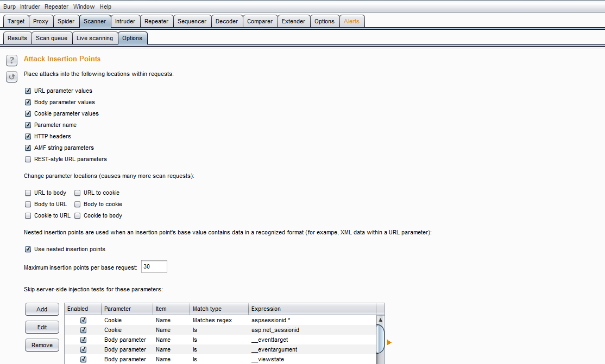Viewport: 605px width, 364px height.
Task: Open the Intruder menu in menu bar
Action: 30,7
